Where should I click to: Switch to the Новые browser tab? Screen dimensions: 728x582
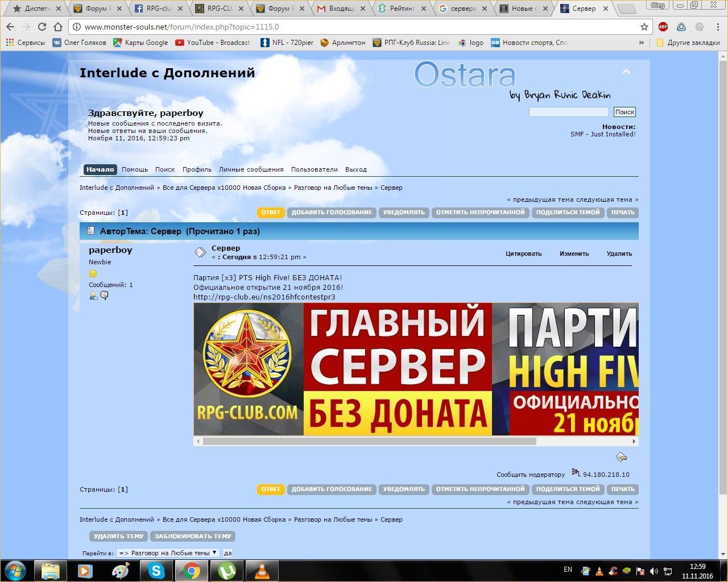point(525,9)
